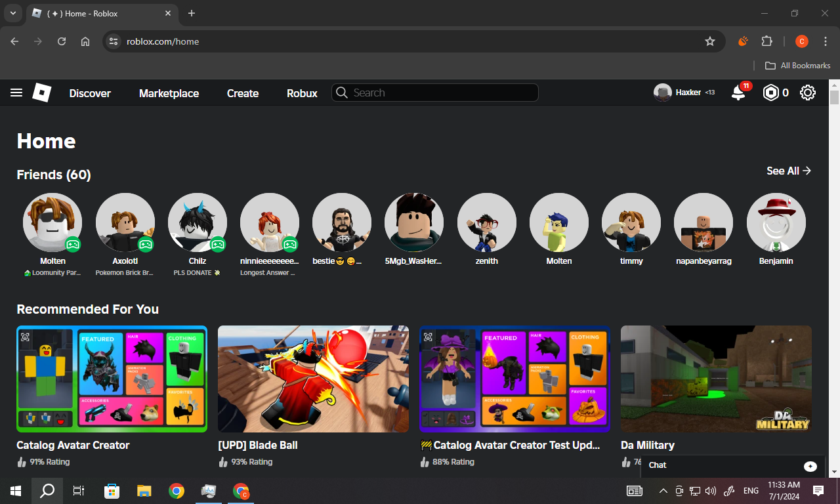Open Benjamin's friend avatar
Image resolution: width=840 pixels, height=504 pixels.
(776, 222)
